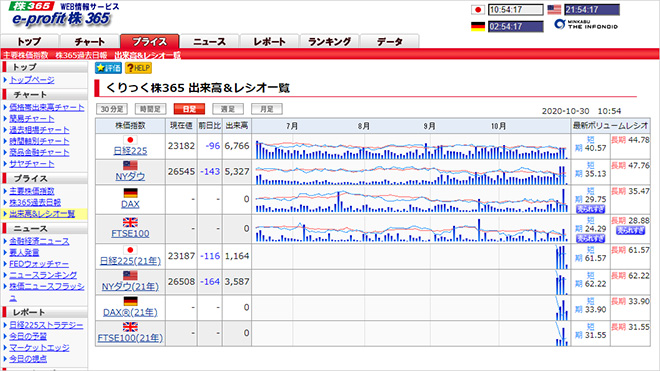The height and width of the screenshot is (371, 660).
Task: Open the 要人発言 sidebar link
Action: pyautogui.click(x=24, y=253)
